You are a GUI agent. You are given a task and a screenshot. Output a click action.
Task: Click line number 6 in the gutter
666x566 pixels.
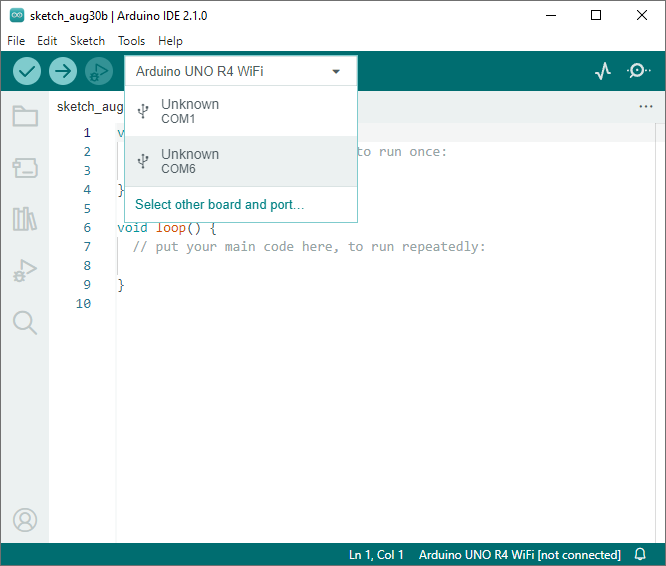[87, 228]
